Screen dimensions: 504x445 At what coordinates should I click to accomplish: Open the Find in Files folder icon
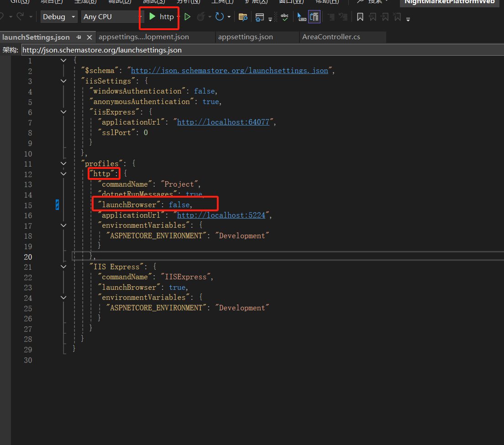click(243, 17)
